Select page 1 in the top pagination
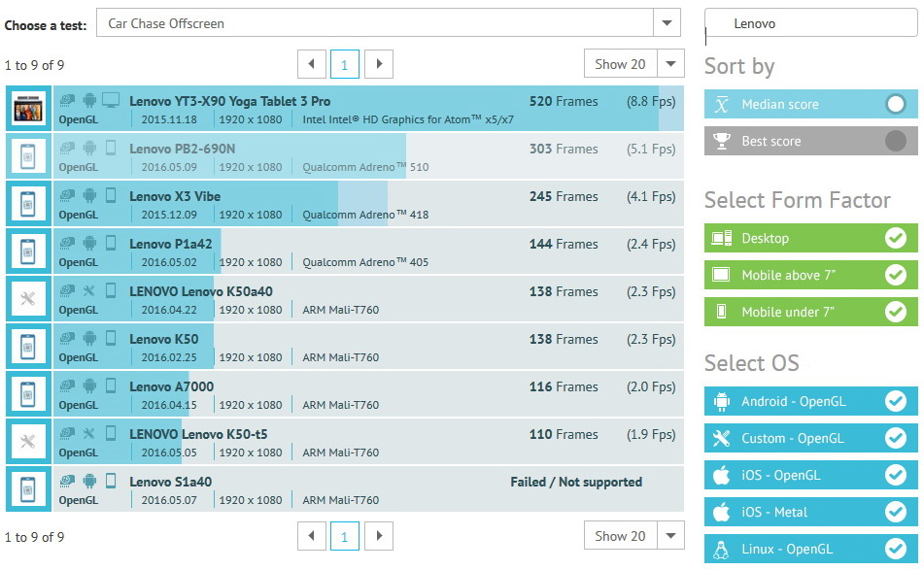Image resolution: width=924 pixels, height=570 pixels. 345,63
